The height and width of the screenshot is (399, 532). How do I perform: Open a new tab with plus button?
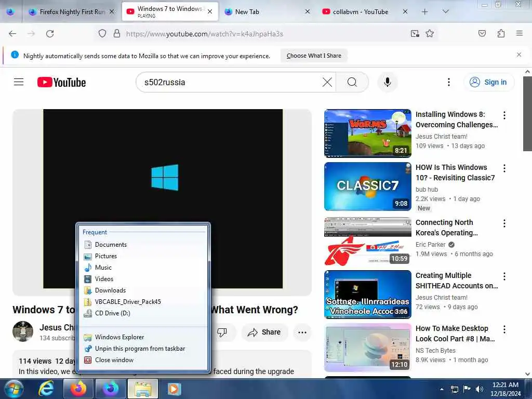click(x=424, y=11)
